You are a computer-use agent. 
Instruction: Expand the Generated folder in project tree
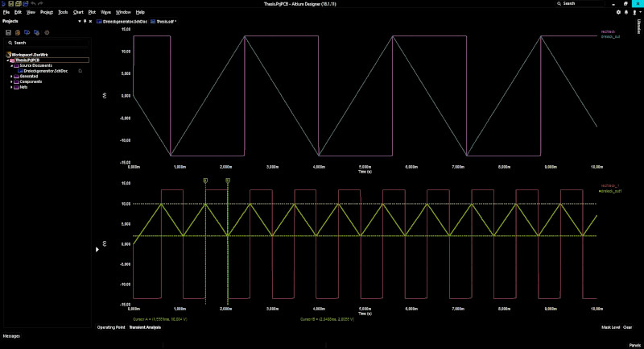[x=12, y=77]
